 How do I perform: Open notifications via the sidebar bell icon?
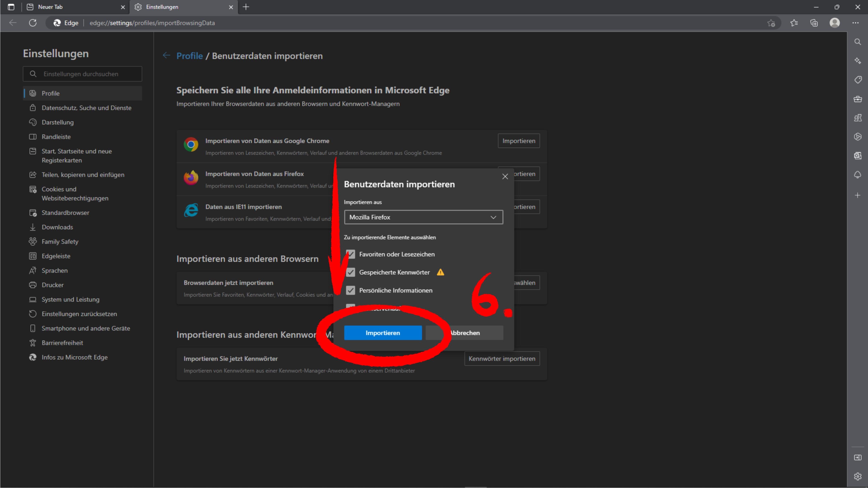click(858, 174)
